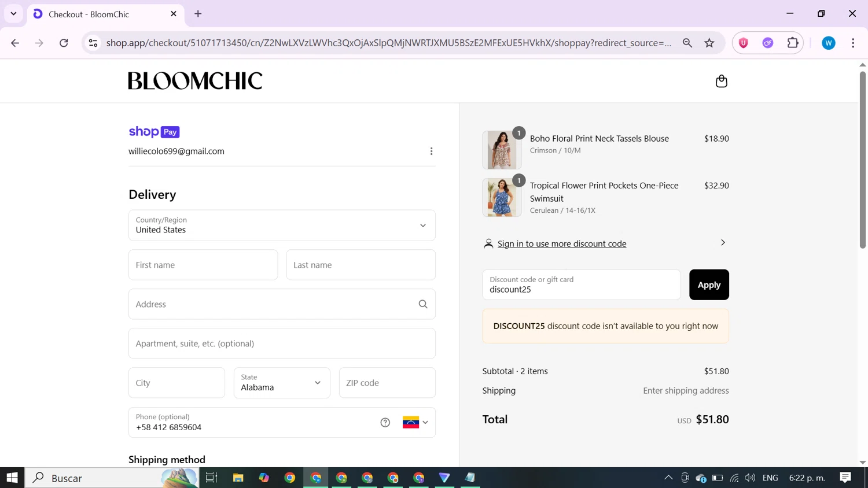This screenshot has height=488, width=868.
Task: Click the red shield extension icon
Action: tap(744, 43)
